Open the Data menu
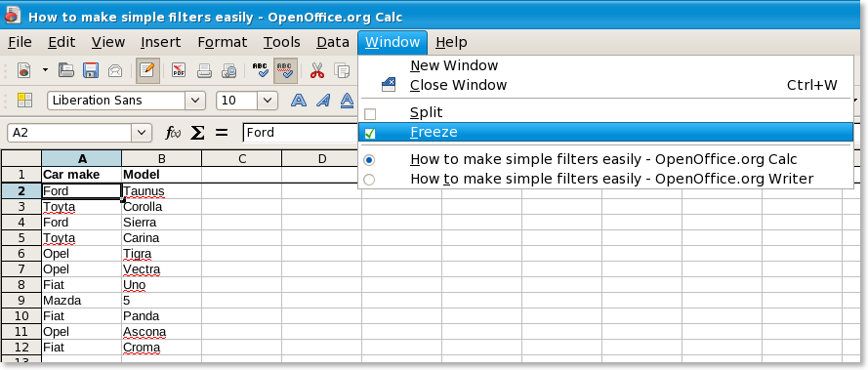This screenshot has height=370, width=868. click(x=333, y=42)
